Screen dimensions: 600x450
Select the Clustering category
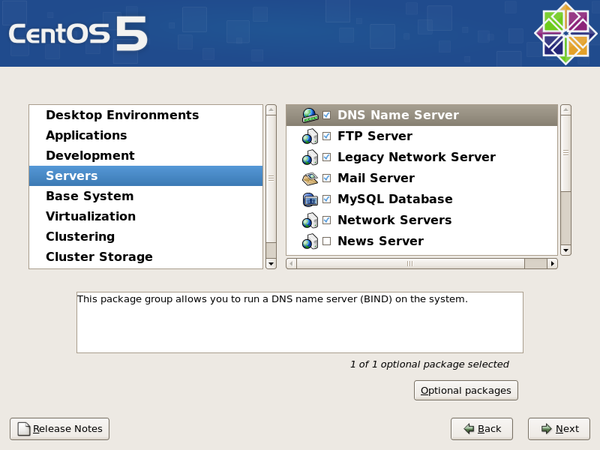tap(146, 236)
